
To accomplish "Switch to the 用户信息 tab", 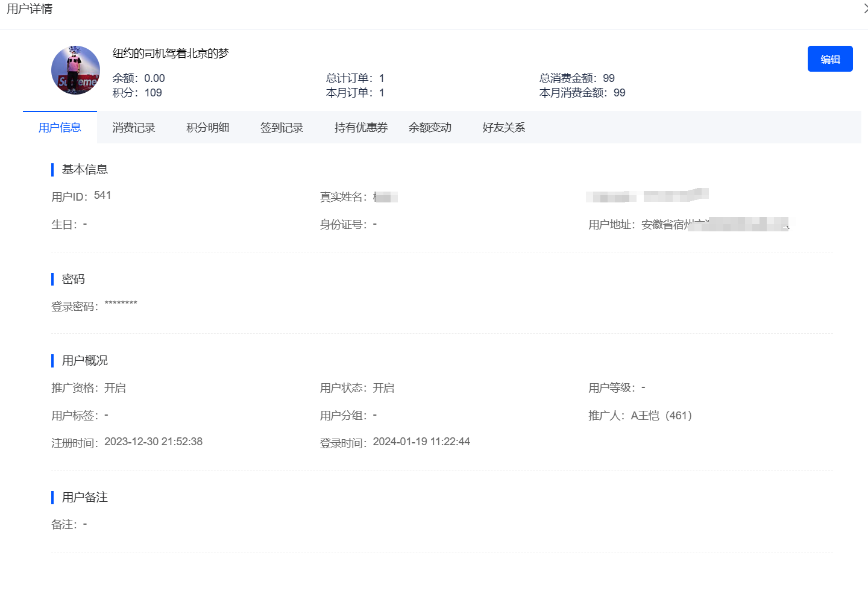I will pos(60,128).
